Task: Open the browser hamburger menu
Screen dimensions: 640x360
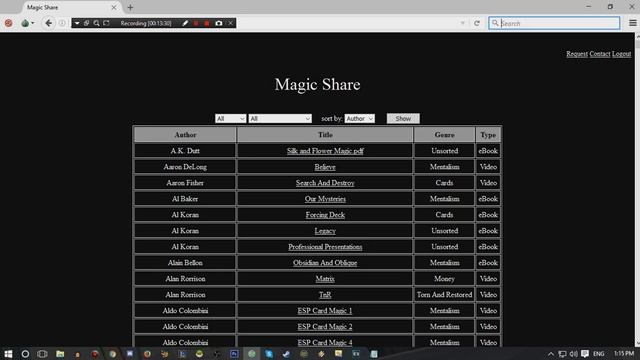Action: click(x=633, y=23)
